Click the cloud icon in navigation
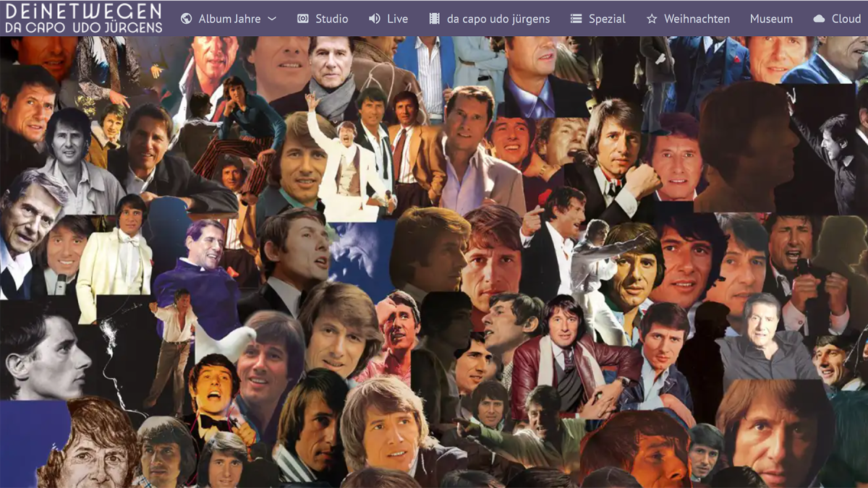This screenshot has width=868, height=488. click(x=819, y=19)
